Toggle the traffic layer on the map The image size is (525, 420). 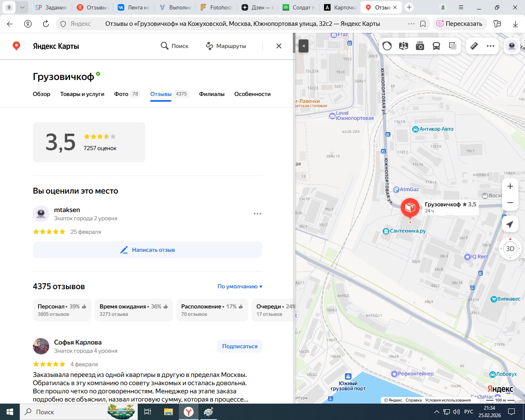pyautogui.click(x=387, y=46)
